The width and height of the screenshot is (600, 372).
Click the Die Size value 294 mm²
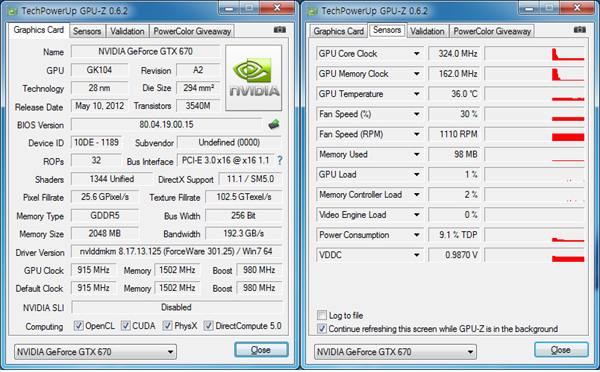coord(198,88)
